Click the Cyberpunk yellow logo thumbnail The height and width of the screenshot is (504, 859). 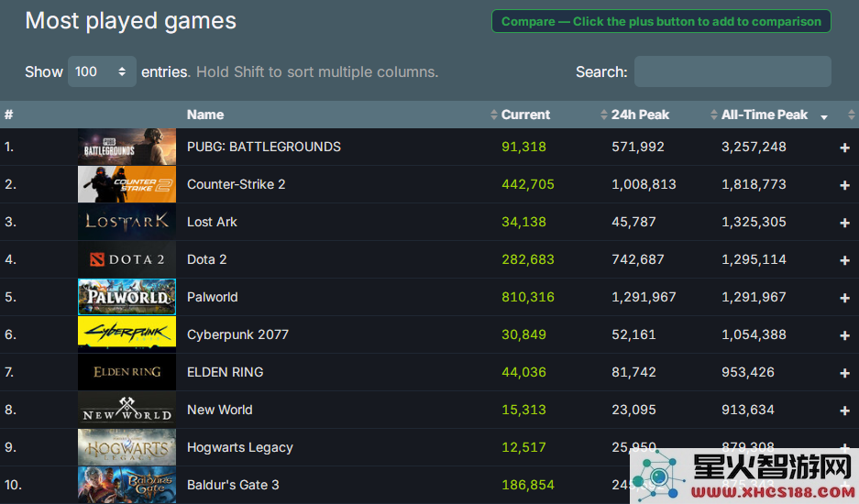pyautogui.click(x=127, y=334)
